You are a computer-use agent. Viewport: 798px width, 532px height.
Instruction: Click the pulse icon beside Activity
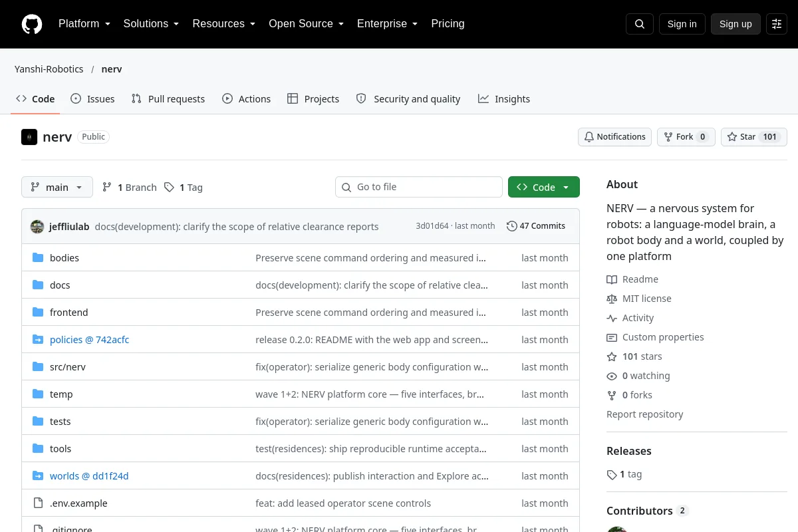[x=612, y=318]
